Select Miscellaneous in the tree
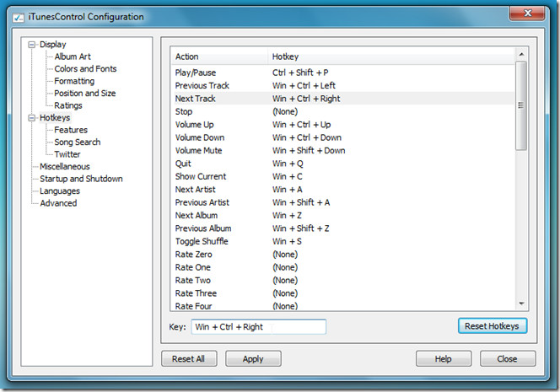Viewport: 560px width, 392px height. [65, 167]
